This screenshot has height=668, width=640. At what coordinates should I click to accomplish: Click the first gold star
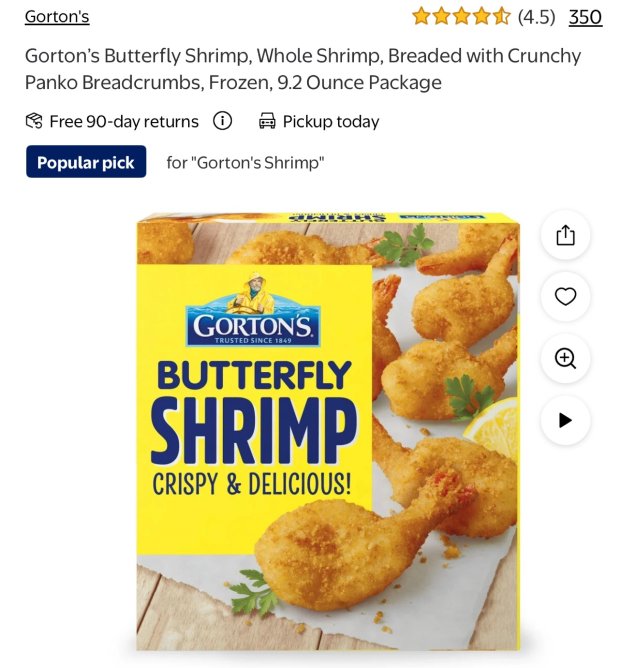point(421,17)
